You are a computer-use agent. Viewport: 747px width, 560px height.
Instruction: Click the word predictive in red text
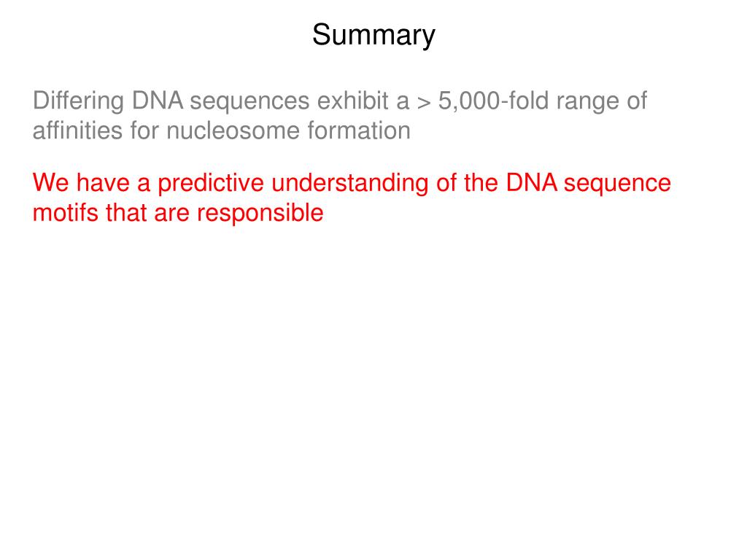tap(211, 184)
